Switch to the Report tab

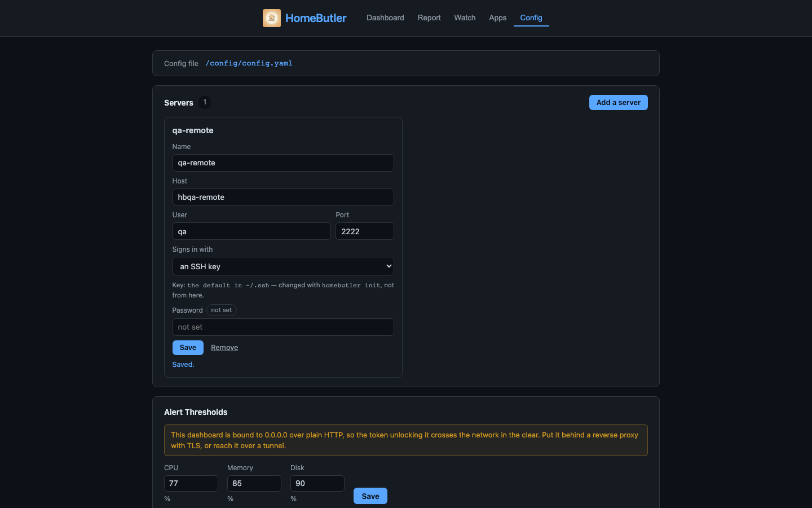click(429, 17)
